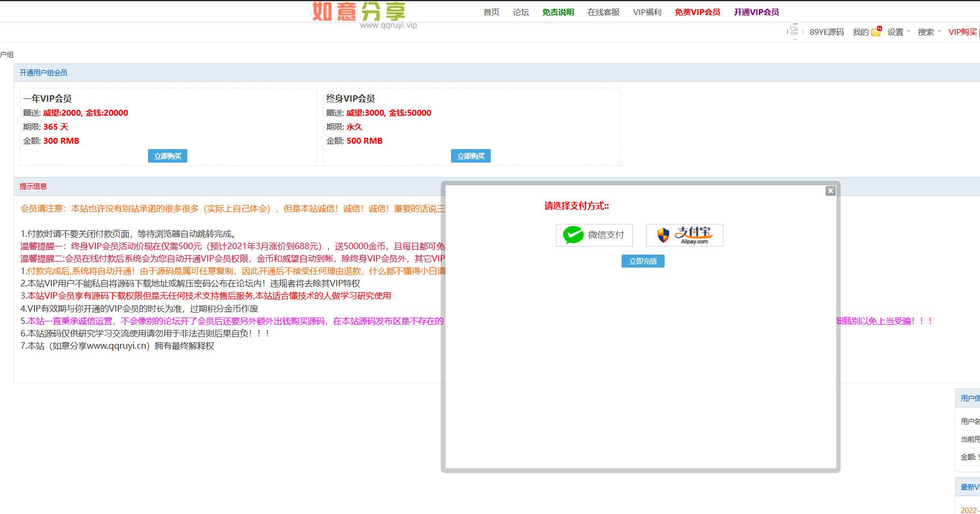
Task: Click the 终身VIP会员 title
Action: coord(350,98)
